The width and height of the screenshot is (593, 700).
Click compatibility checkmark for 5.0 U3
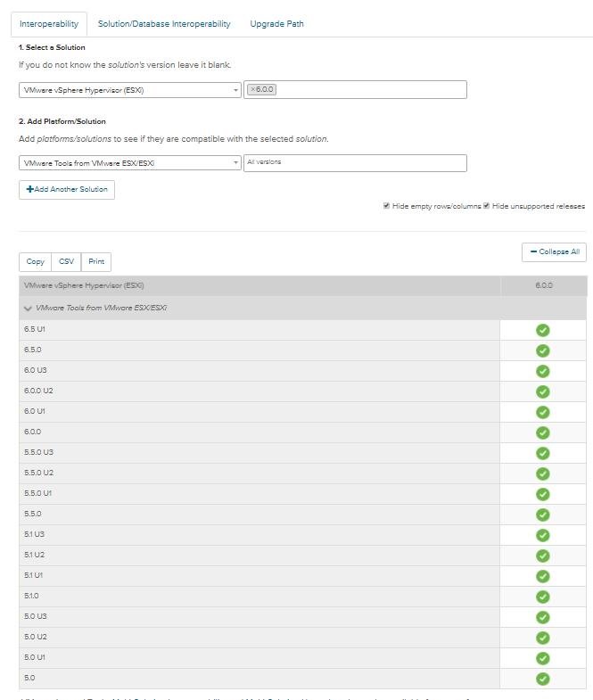click(x=542, y=618)
